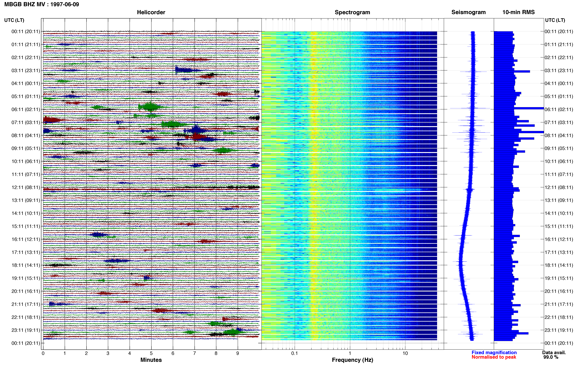Screen dimensions: 588x368
Task: Click the 'Spectrogram' panel heading
Action: pos(352,12)
